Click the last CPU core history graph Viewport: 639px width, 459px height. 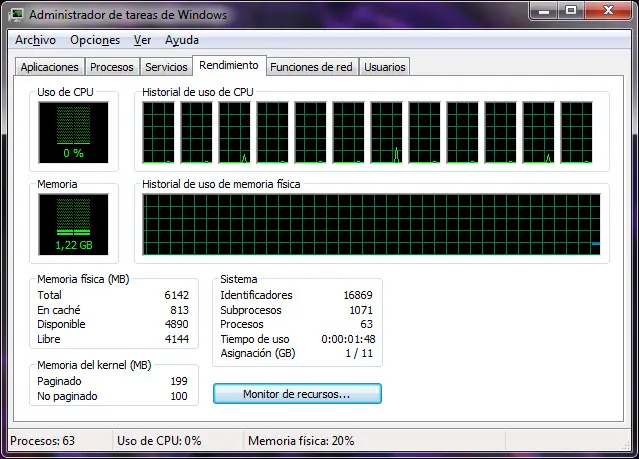point(576,132)
